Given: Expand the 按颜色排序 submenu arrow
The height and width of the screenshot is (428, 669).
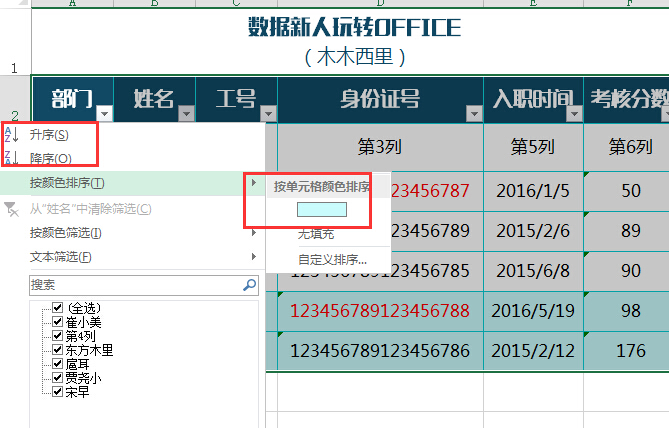Looking at the screenshot, I should (x=254, y=183).
